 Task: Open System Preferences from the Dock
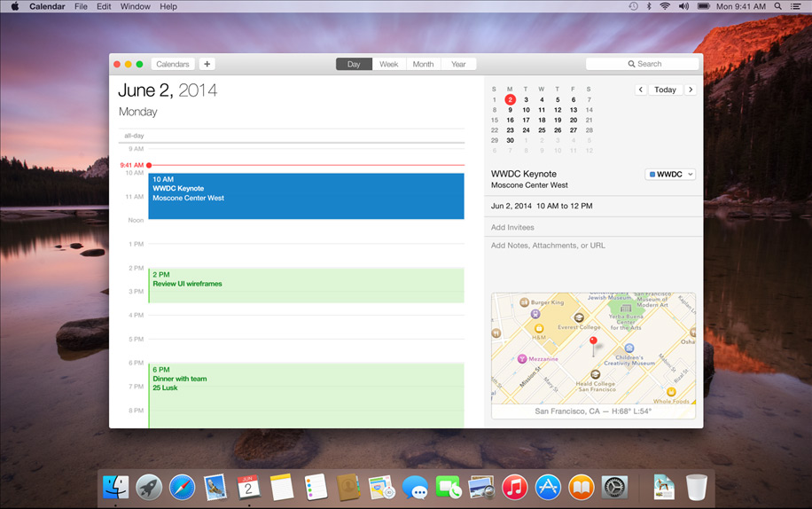(x=614, y=488)
